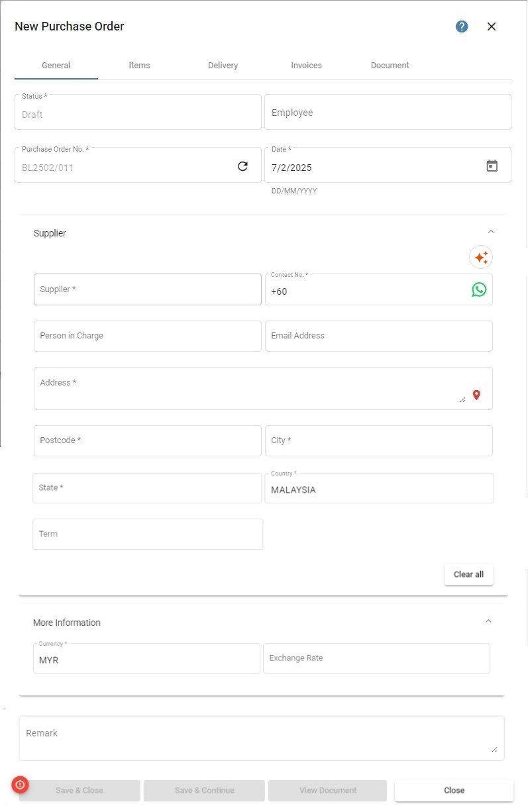Open the Currency MYR dropdown
The width and height of the screenshot is (528, 812).
pos(146,659)
